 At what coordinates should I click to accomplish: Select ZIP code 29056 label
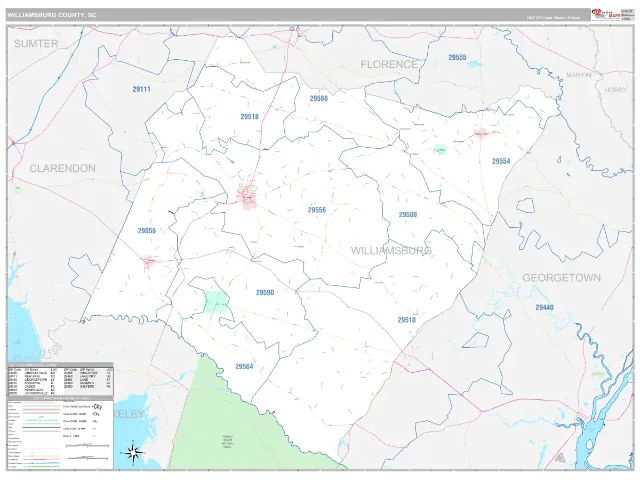click(147, 231)
